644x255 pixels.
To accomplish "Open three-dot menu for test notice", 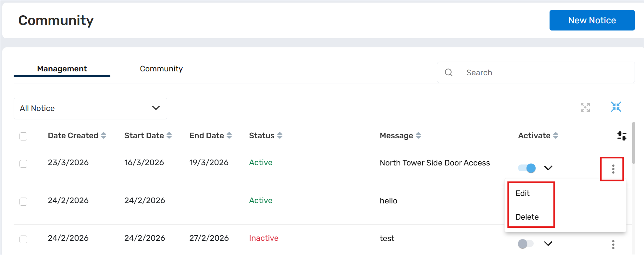I will click(613, 244).
